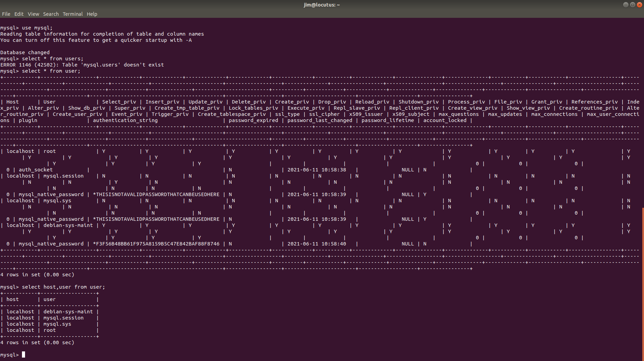Image resolution: width=644 pixels, height=361 pixels.
Task: Click the root username in the host list
Action: click(49, 330)
